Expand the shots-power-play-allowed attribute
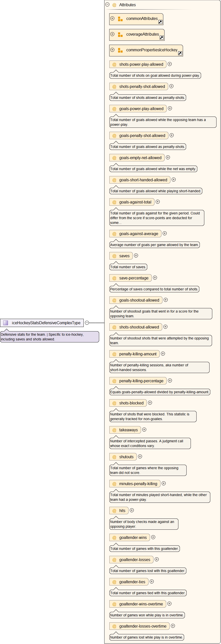The height and width of the screenshot is (644, 221). 170,64
